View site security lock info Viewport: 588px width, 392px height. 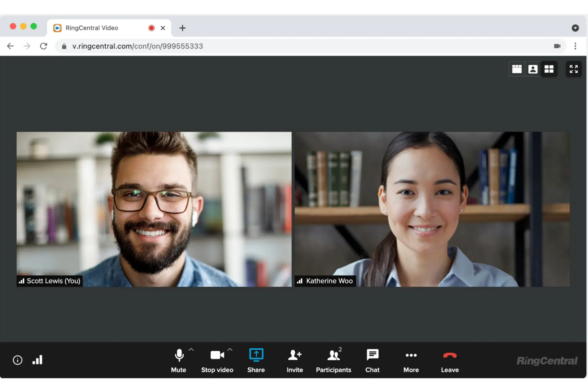(64, 46)
